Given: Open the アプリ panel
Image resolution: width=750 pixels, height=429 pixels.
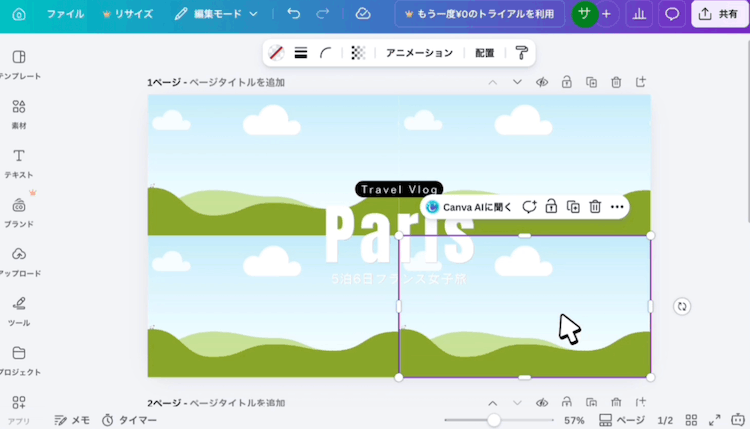Looking at the screenshot, I should (x=19, y=409).
